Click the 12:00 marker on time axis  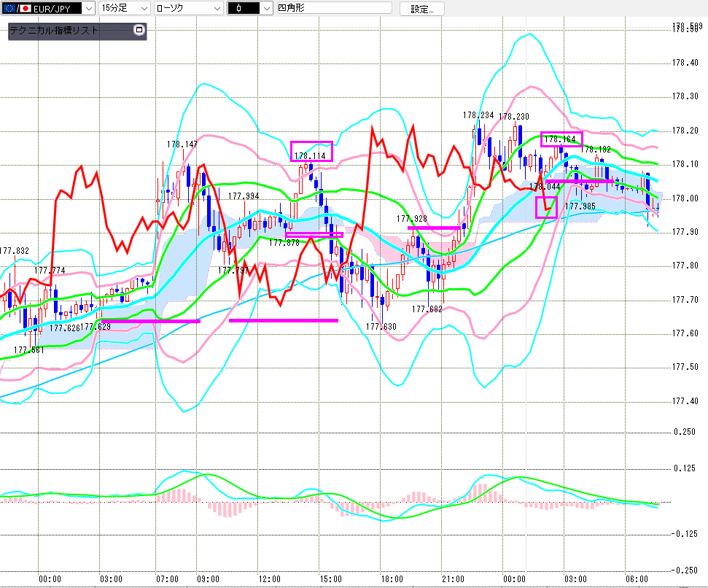point(270,579)
